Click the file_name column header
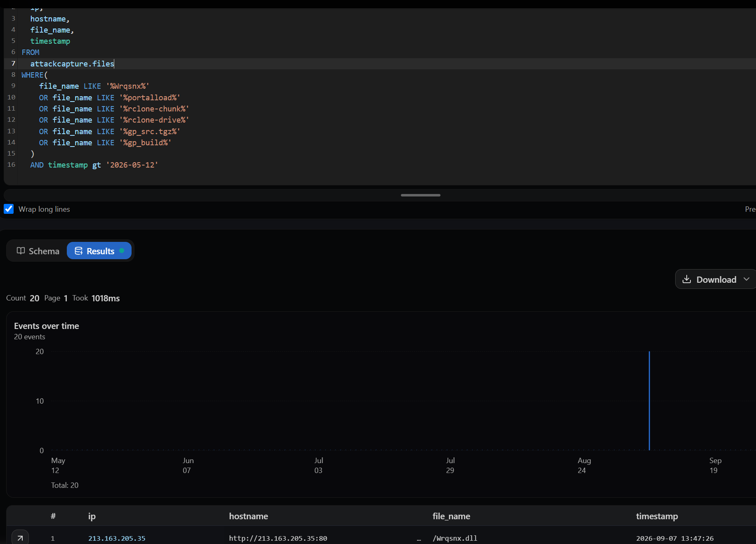756x544 pixels. (x=451, y=516)
